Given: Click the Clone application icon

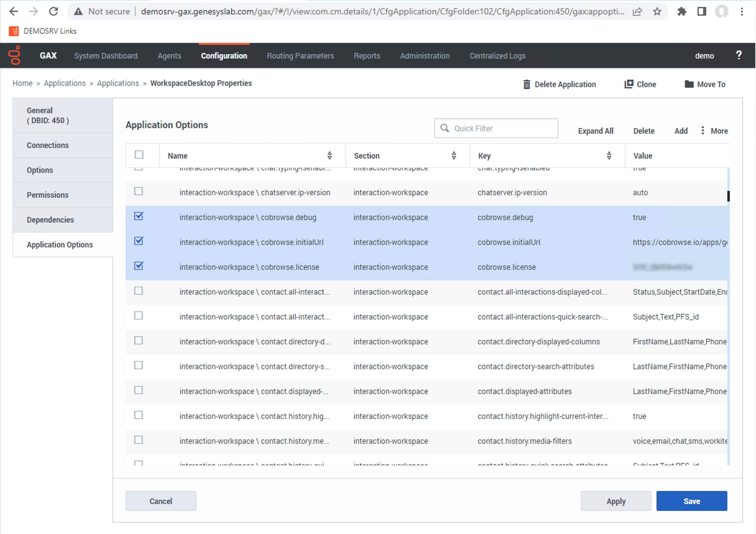Looking at the screenshot, I should [x=629, y=84].
